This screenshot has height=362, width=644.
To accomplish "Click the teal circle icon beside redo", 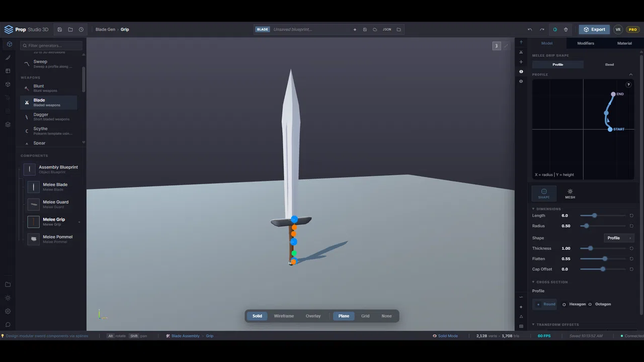I will click(555, 30).
